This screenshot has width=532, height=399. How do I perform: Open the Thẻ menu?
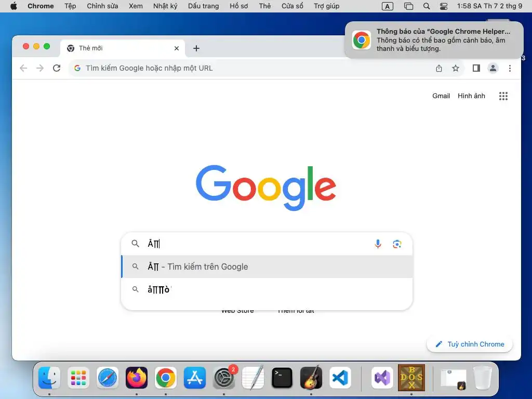tap(264, 6)
